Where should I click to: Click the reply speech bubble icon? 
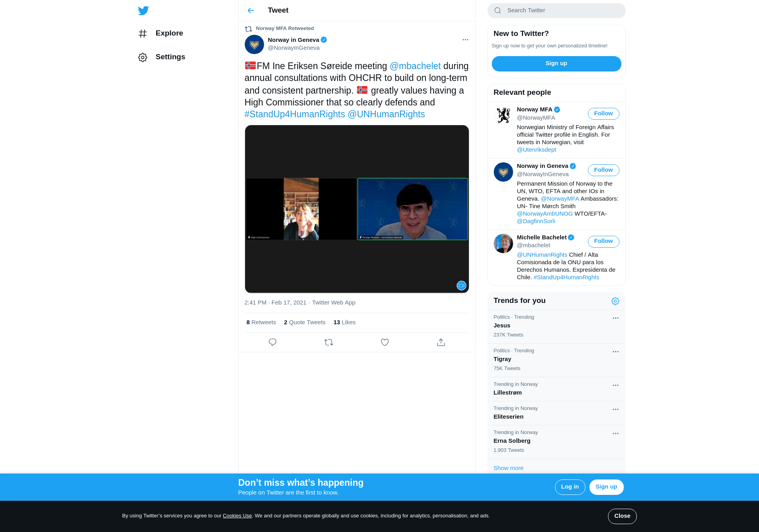[x=272, y=342]
